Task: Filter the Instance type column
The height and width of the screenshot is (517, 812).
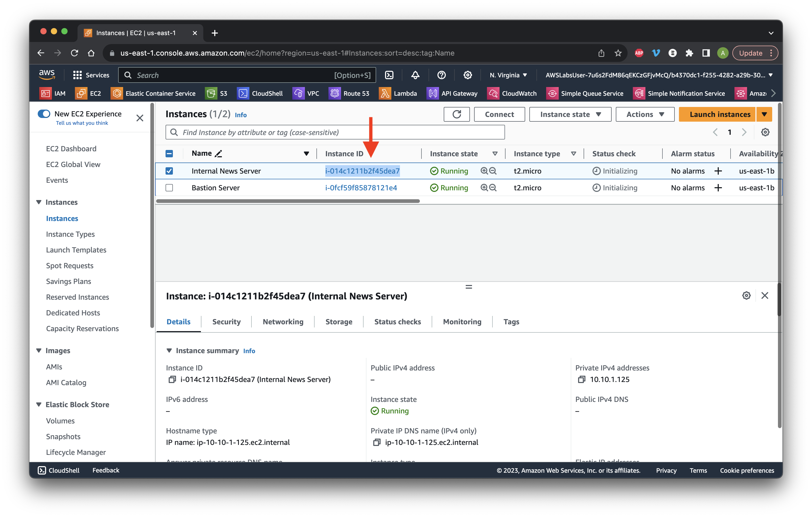Action: pyautogui.click(x=573, y=154)
